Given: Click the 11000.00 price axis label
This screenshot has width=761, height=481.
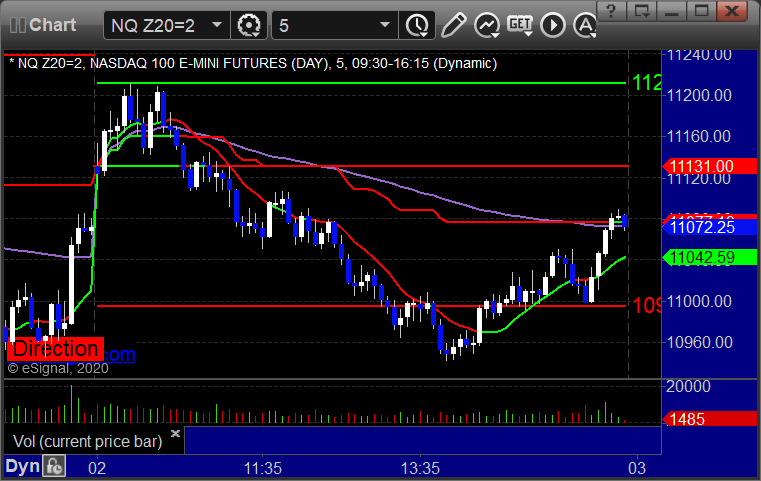Looking at the screenshot, I should (x=699, y=301).
